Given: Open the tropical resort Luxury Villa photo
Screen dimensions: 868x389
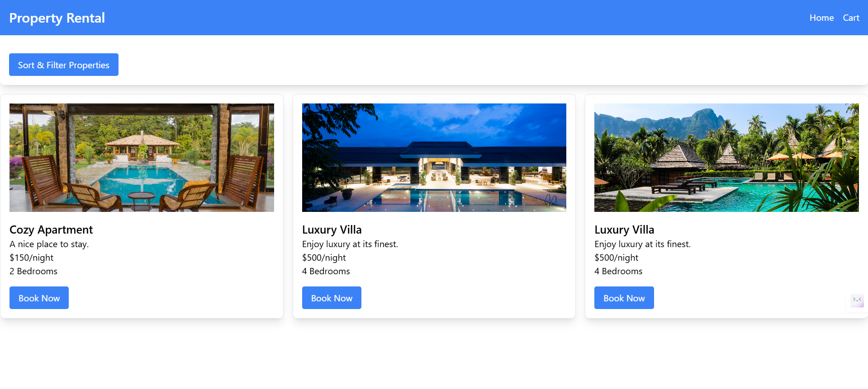Looking at the screenshot, I should (726, 158).
